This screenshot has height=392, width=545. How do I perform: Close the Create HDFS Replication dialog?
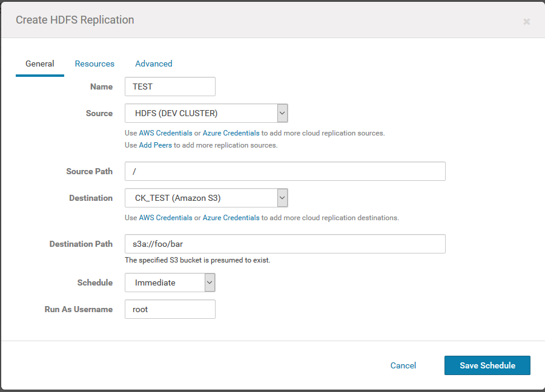[x=526, y=22]
